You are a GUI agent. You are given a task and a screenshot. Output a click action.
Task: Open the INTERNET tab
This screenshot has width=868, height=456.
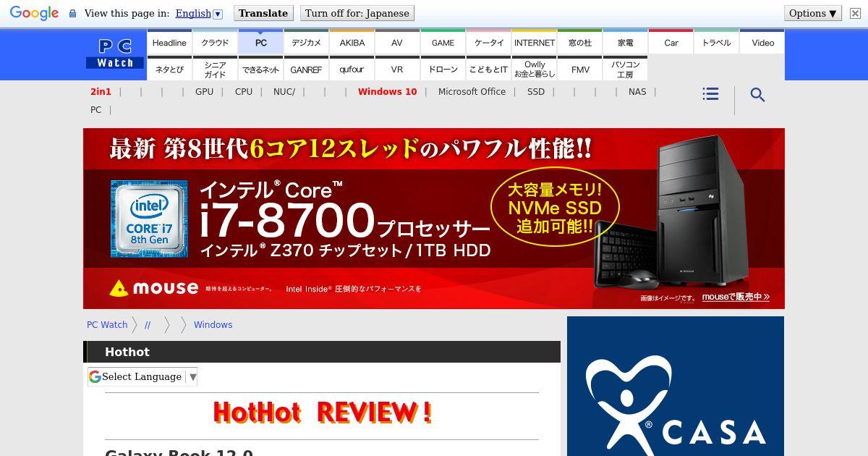(x=534, y=42)
